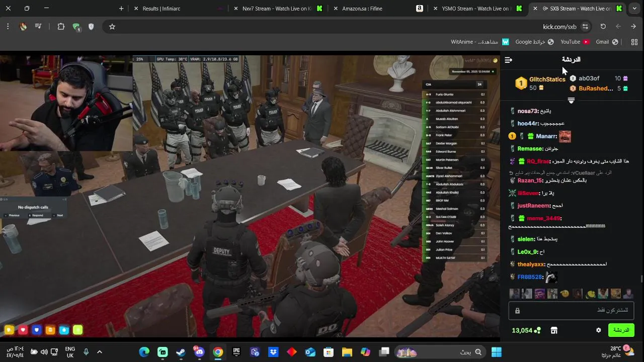
Task: Open the media control toolbar icon
Action: 38,27
